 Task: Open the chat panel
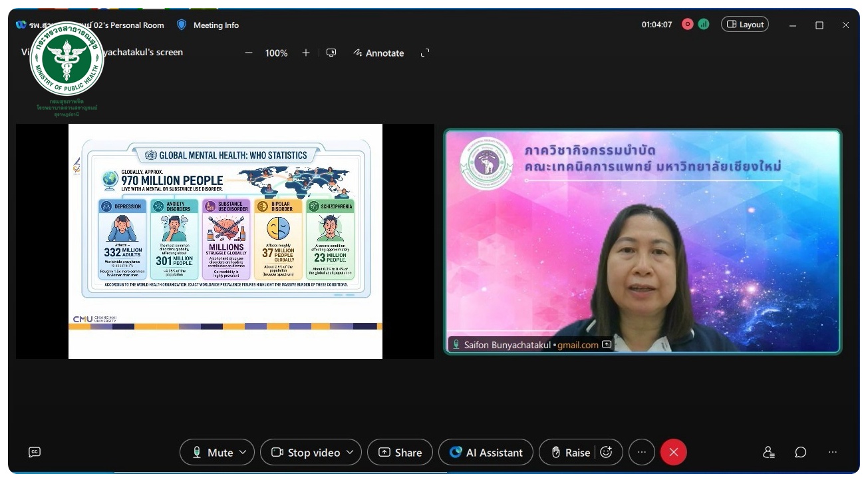click(800, 452)
